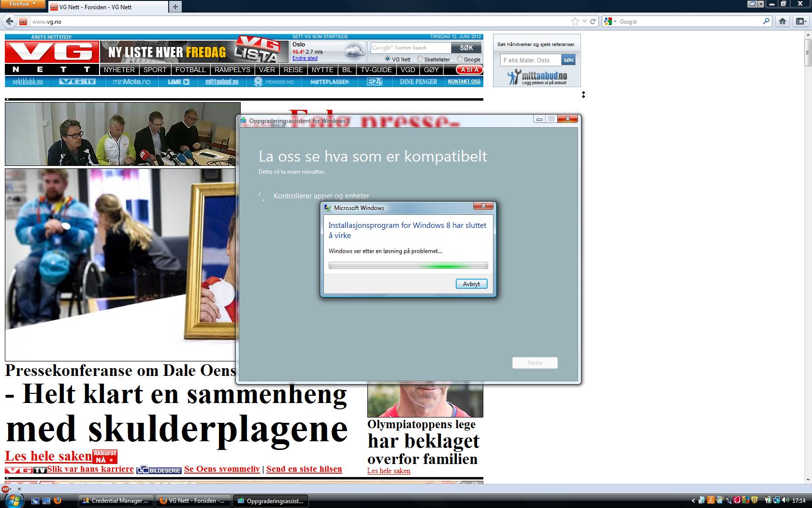Close the add-on bar with X
812x508 pixels.
[x=19, y=489]
